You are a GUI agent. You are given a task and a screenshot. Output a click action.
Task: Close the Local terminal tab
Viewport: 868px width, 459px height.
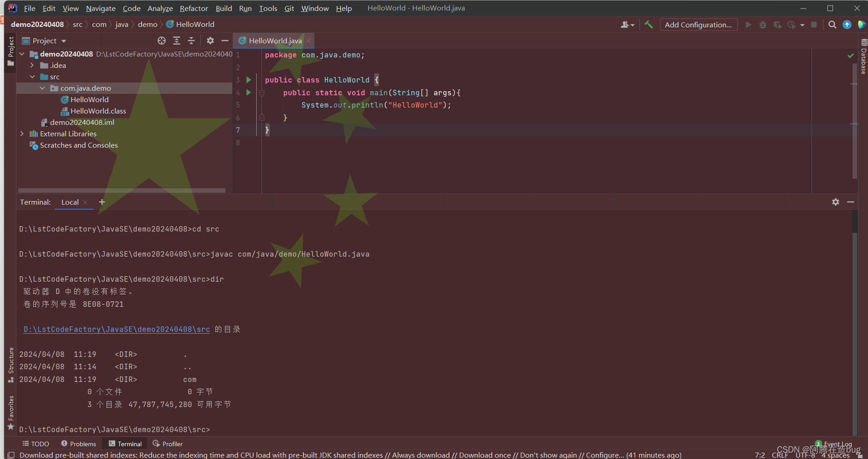click(x=85, y=202)
